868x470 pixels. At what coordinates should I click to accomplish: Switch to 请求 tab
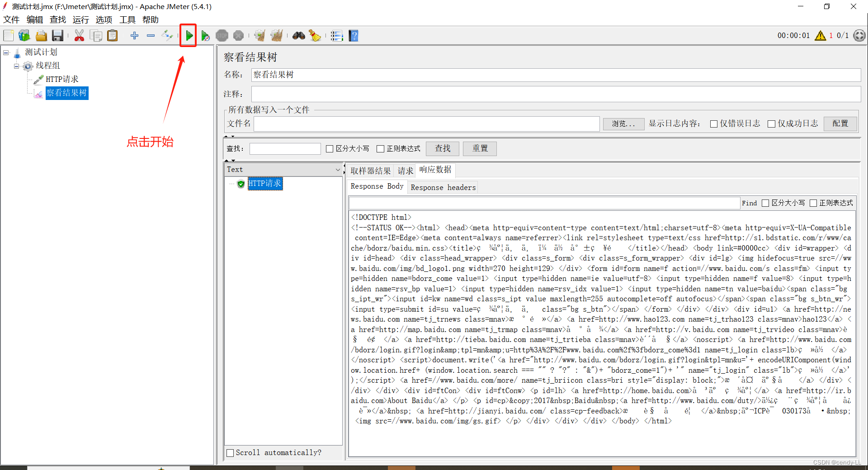[x=405, y=171]
